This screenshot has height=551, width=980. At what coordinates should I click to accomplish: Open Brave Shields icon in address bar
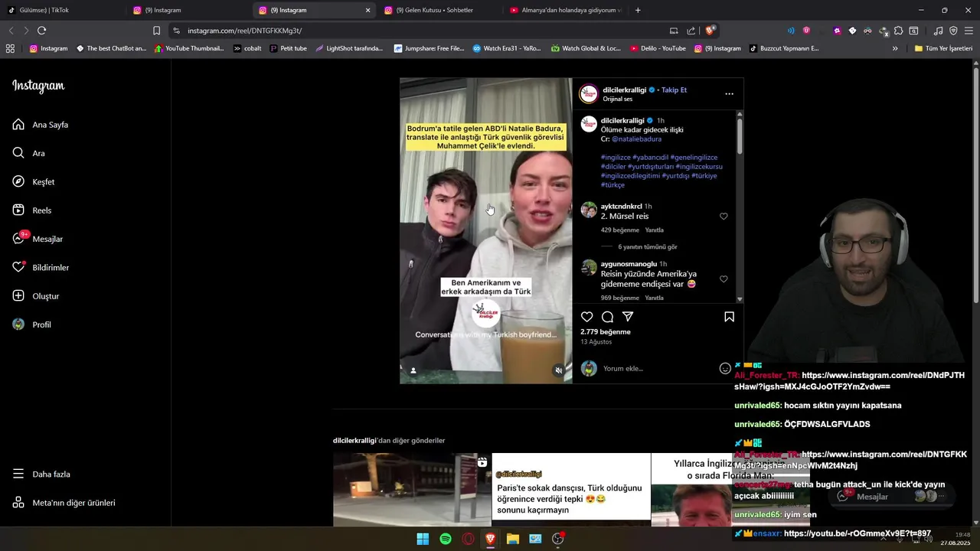point(710,31)
